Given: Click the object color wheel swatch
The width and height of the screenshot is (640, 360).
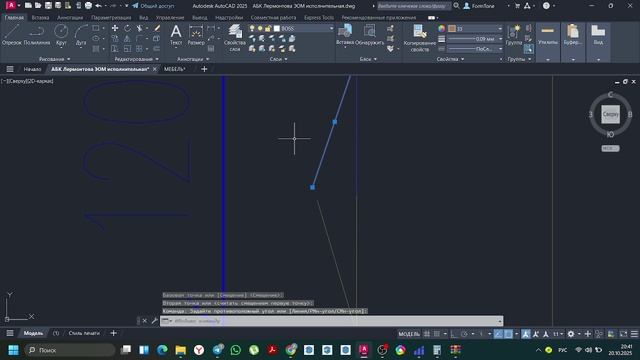Looking at the screenshot, I should tap(441, 29).
